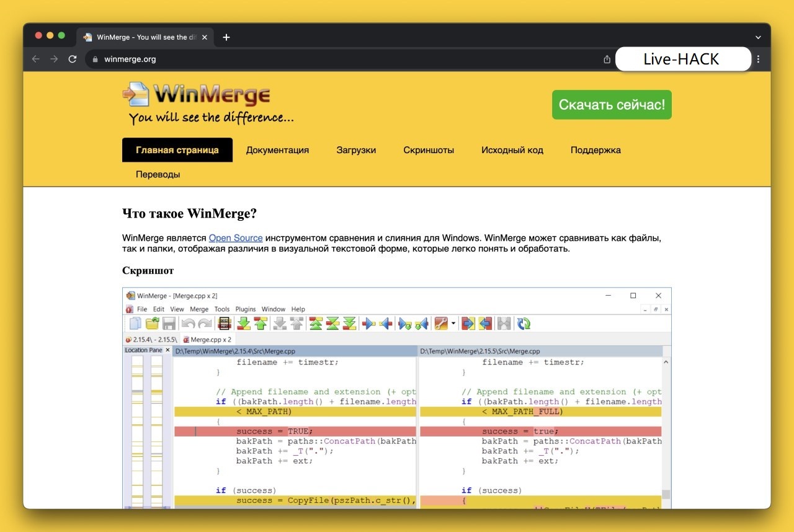Open the File menu in WinMerge
Image resolution: width=794 pixels, height=532 pixels.
tap(142, 309)
